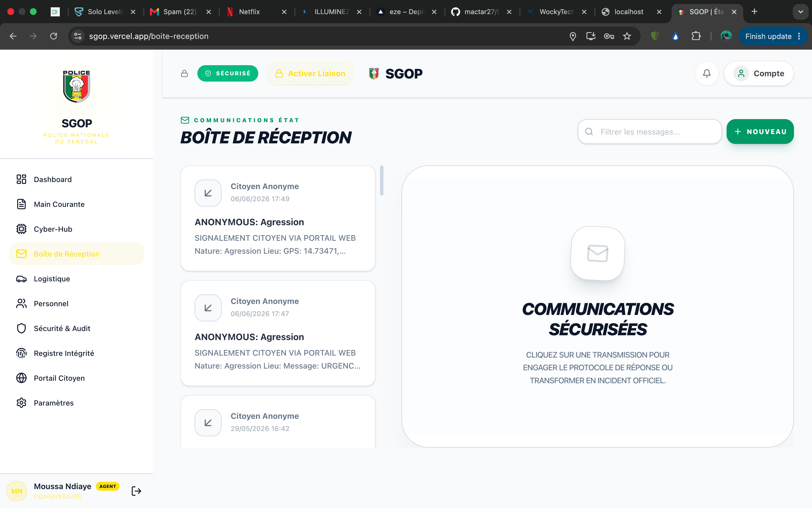Switch to Solo Leveling tab
The image size is (812, 508).
pos(105,12)
